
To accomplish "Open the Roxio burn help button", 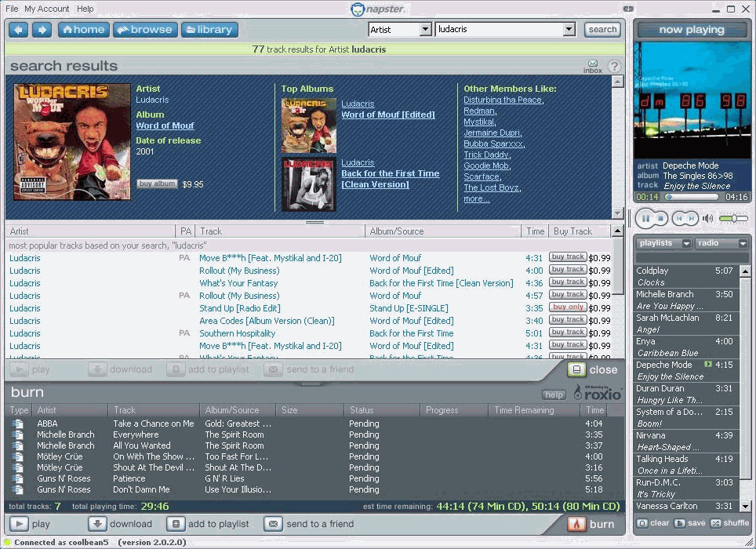I will [x=554, y=394].
